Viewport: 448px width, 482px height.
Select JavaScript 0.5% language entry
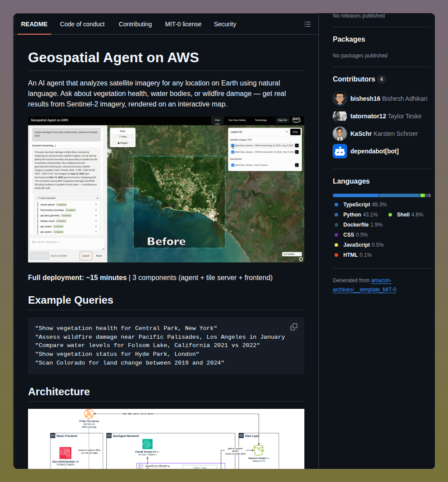[359, 245]
